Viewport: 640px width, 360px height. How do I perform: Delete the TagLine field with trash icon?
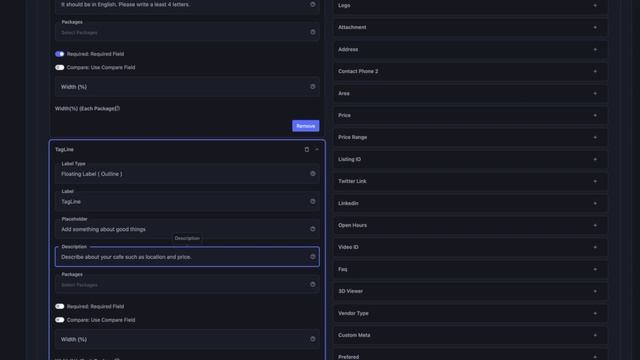307,149
